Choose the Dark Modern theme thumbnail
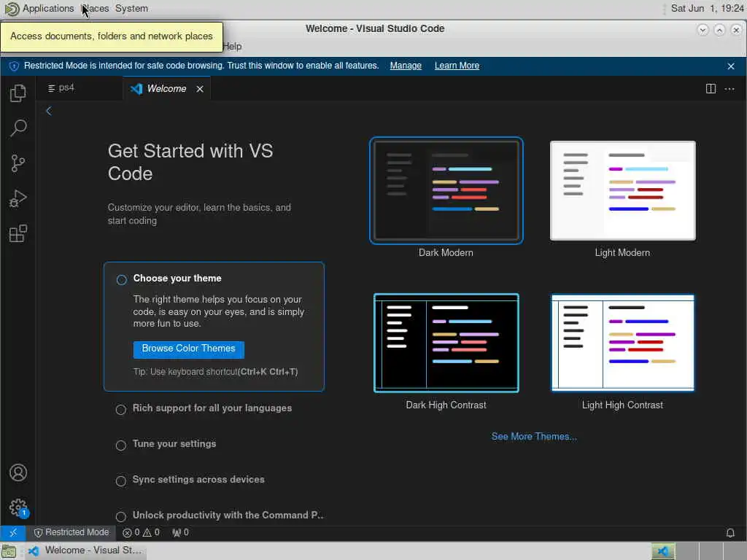 (x=446, y=190)
